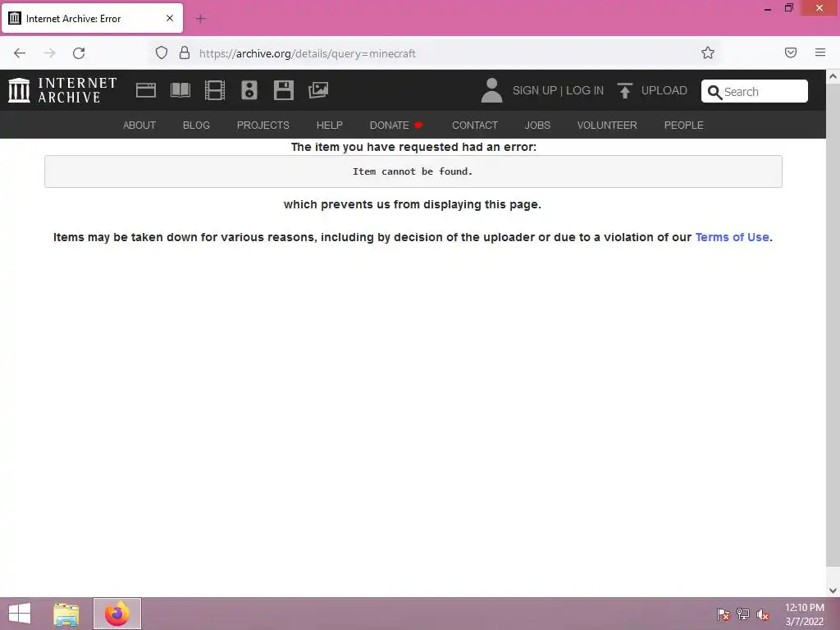
Task: Click the search magnifier icon
Action: pos(714,92)
